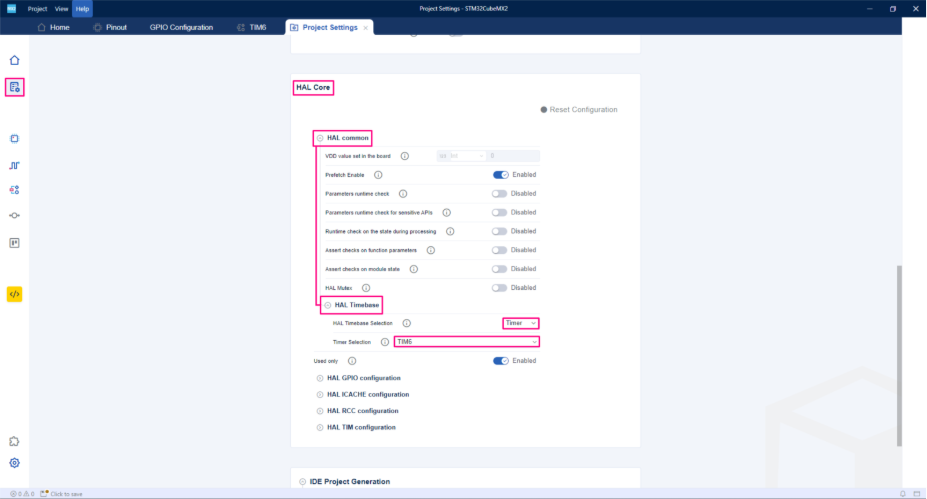927x499 pixels.
Task: Show info for runtime check for sensitive APIs
Action: (x=447, y=213)
